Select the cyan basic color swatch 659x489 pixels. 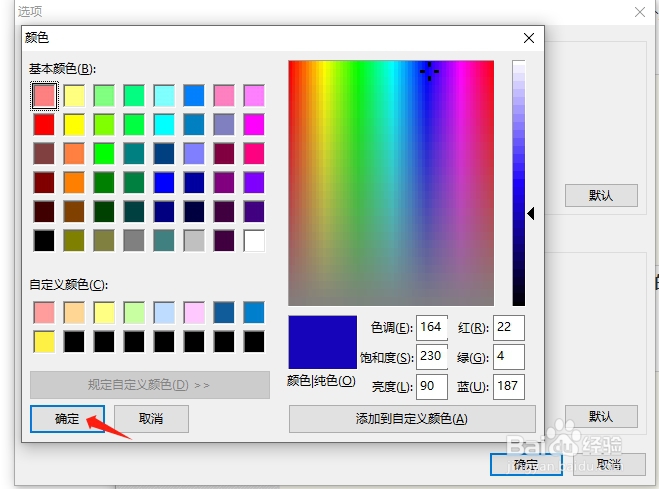pyautogui.click(x=164, y=125)
